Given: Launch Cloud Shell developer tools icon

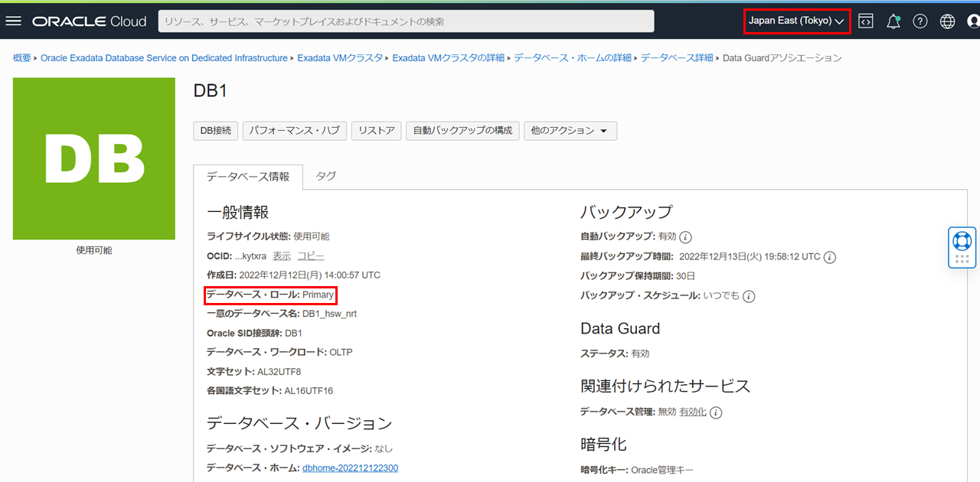Looking at the screenshot, I should 865,21.
